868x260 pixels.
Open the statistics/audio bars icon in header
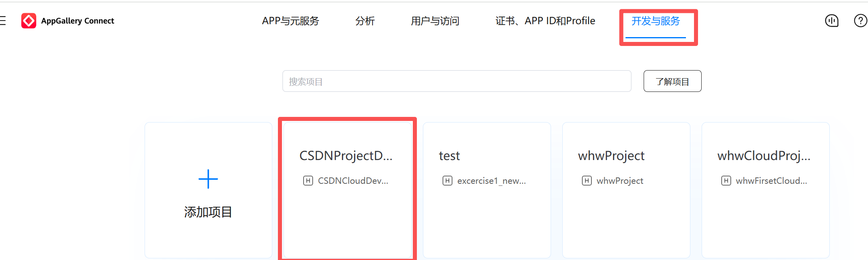pyautogui.click(x=832, y=21)
